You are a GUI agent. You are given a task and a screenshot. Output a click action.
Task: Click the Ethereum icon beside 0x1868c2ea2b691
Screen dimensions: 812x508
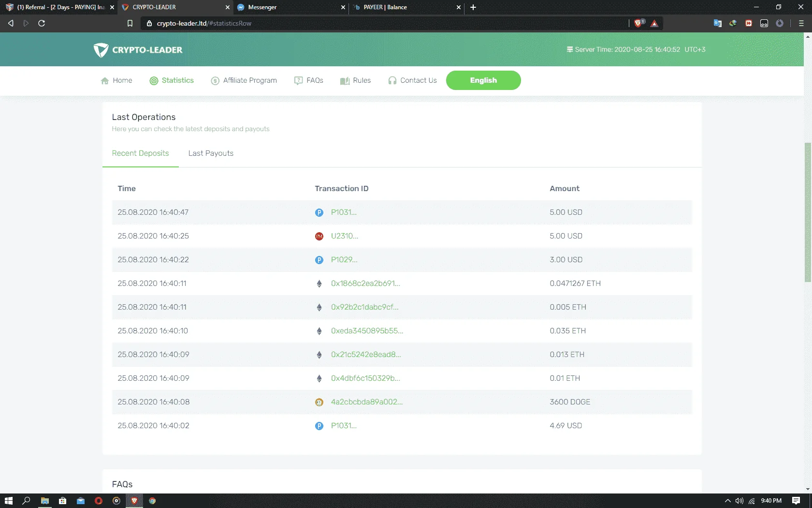coord(319,284)
